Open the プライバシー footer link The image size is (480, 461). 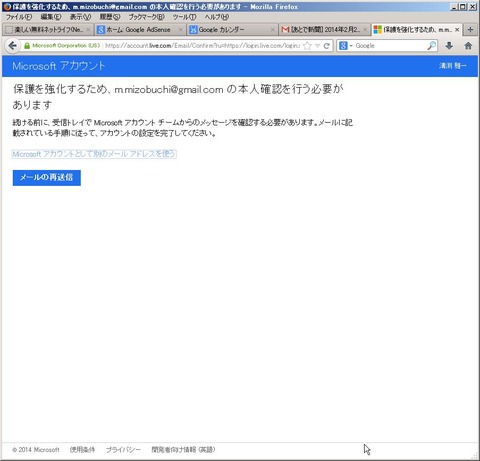(123, 450)
